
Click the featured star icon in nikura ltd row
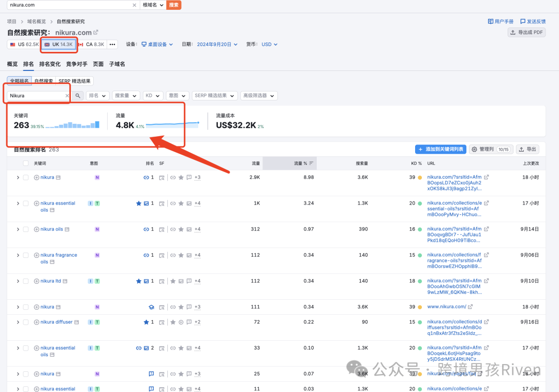[x=139, y=281]
